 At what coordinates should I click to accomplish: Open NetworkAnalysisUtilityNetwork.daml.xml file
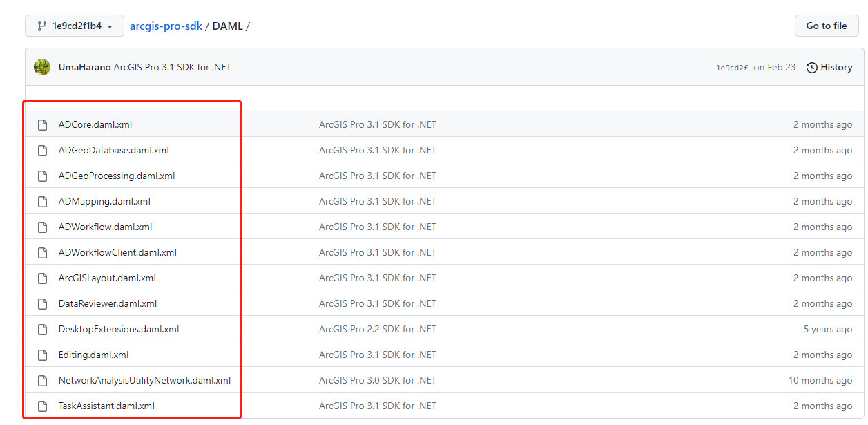pos(144,381)
